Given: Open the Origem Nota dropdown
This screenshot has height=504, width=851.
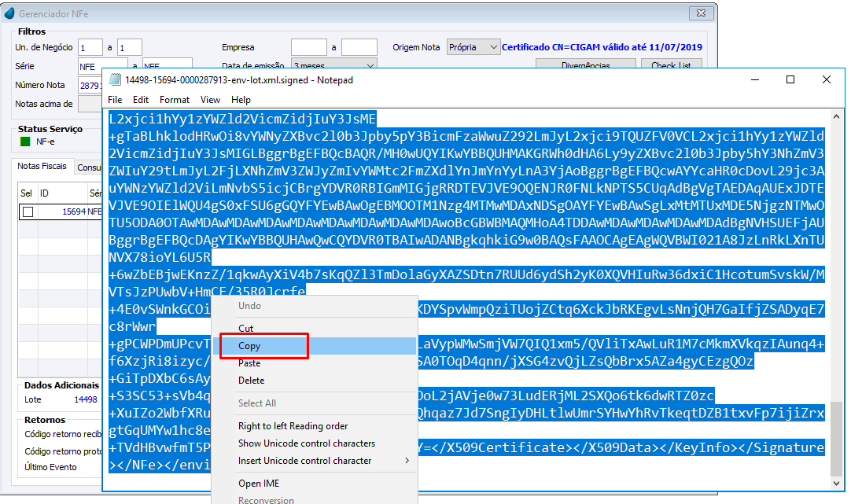Looking at the screenshot, I should point(473,47).
